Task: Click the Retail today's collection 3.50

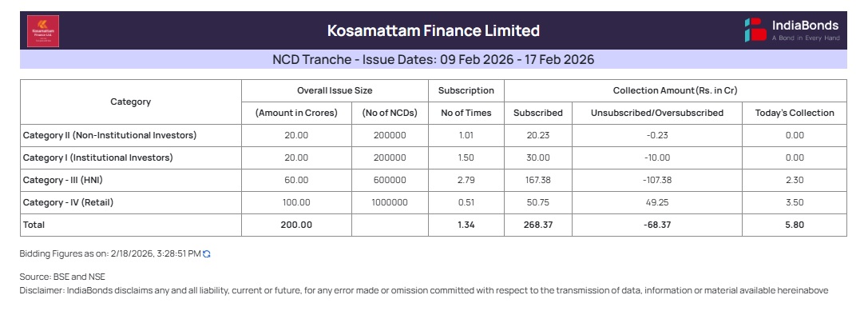Action: tap(795, 202)
